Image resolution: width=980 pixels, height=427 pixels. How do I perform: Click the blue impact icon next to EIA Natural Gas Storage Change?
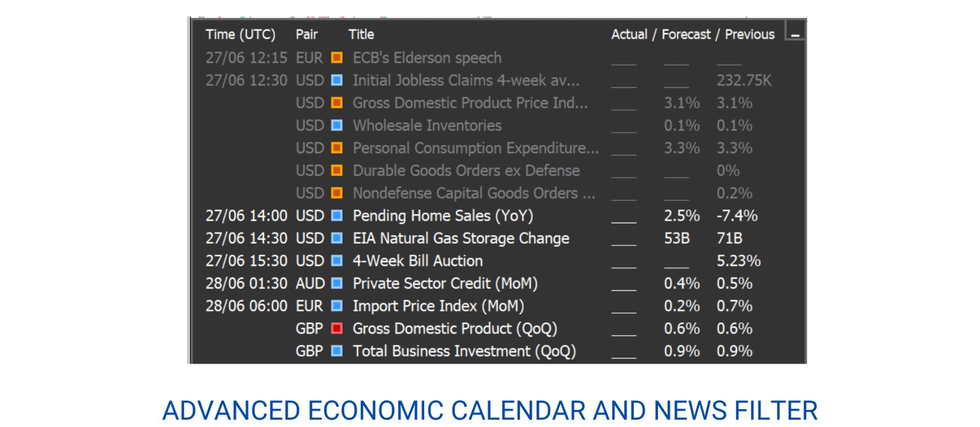pyautogui.click(x=337, y=238)
